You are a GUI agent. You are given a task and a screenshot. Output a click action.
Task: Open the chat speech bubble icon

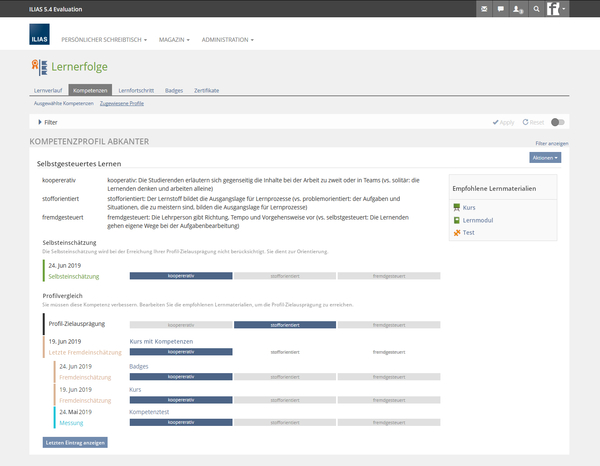pyautogui.click(x=501, y=9)
